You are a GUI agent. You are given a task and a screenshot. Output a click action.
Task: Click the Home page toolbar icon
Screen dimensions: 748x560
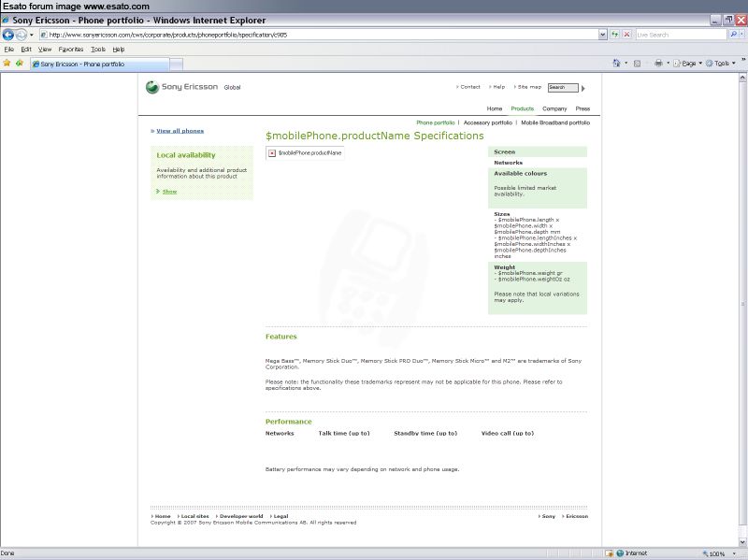(x=616, y=63)
